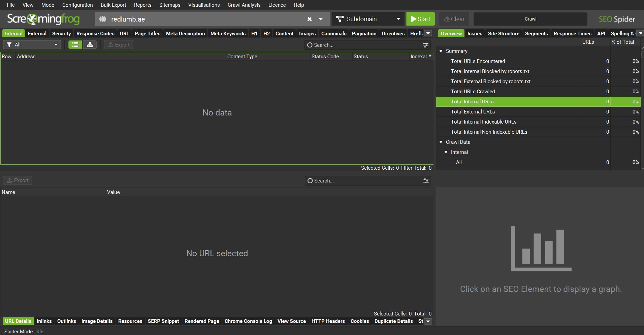Collapse the Summary section
644x335 pixels.
click(x=441, y=51)
